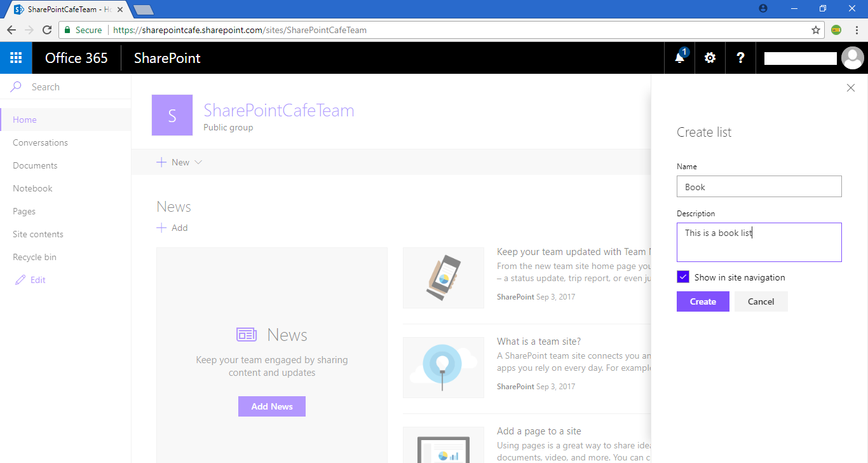Click the 'Public group' label

(x=228, y=127)
